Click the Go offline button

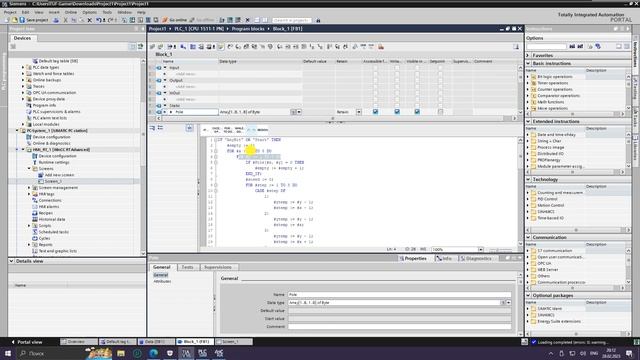(201, 20)
